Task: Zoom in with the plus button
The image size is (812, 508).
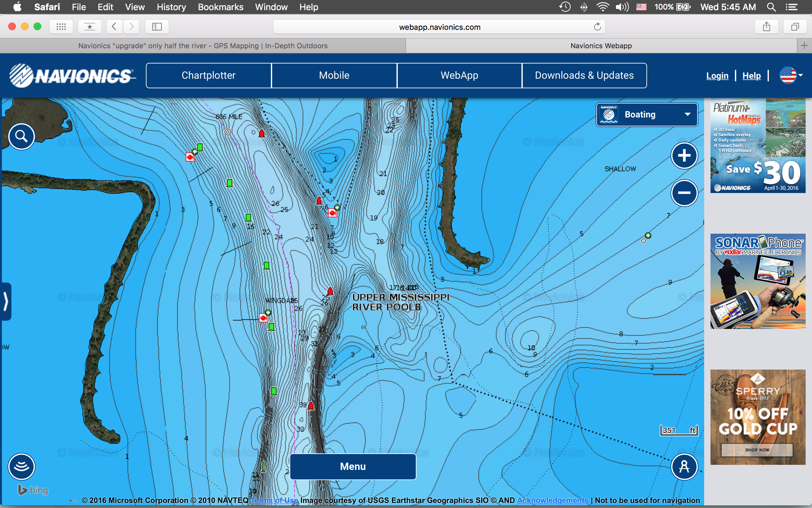Action: pos(684,156)
